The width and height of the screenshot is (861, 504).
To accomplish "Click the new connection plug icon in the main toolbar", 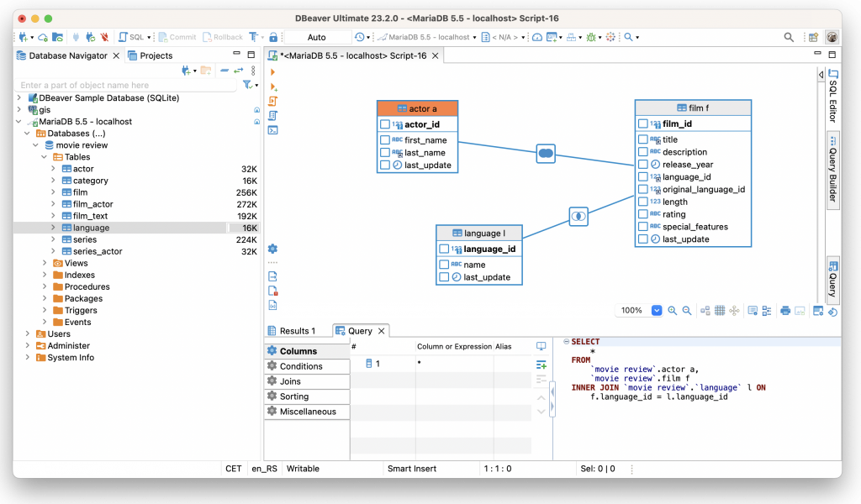I will (24, 37).
